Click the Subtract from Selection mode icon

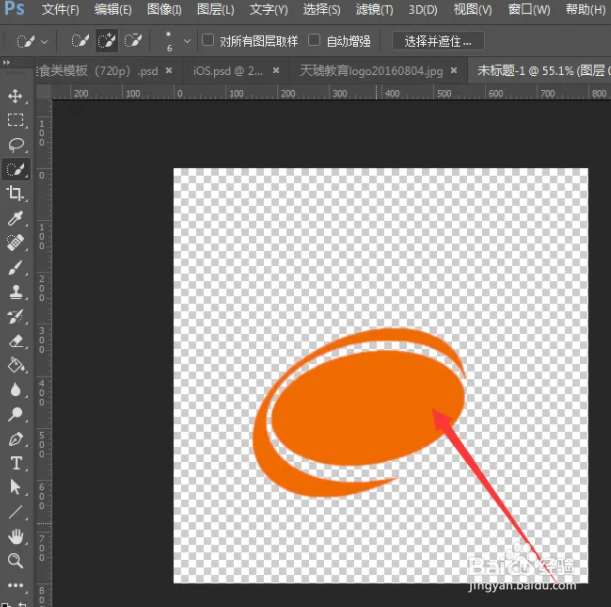tap(133, 41)
